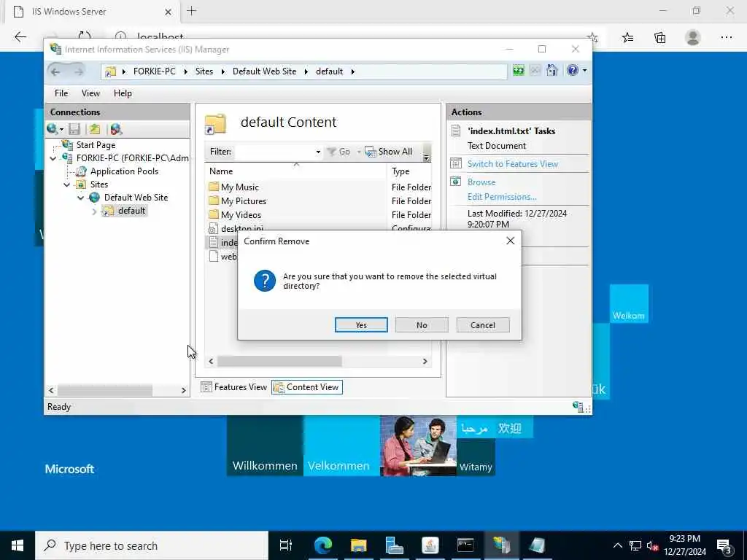Open the Windows Start menu
This screenshot has height=560, width=747.
point(18,545)
